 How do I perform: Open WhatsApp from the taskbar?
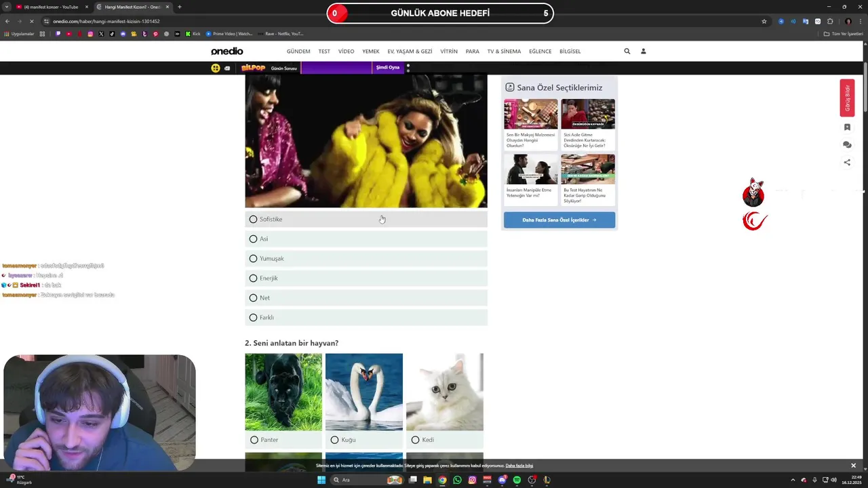coord(457,480)
